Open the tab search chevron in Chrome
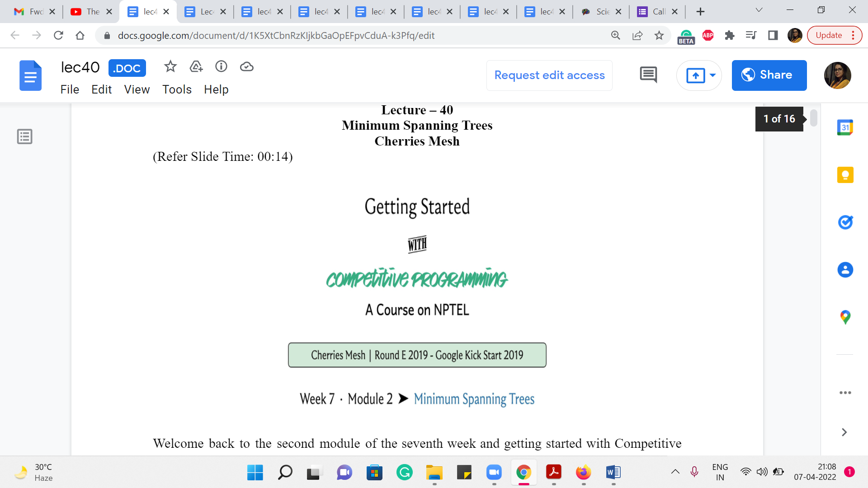The width and height of the screenshot is (868, 488). [x=759, y=10]
